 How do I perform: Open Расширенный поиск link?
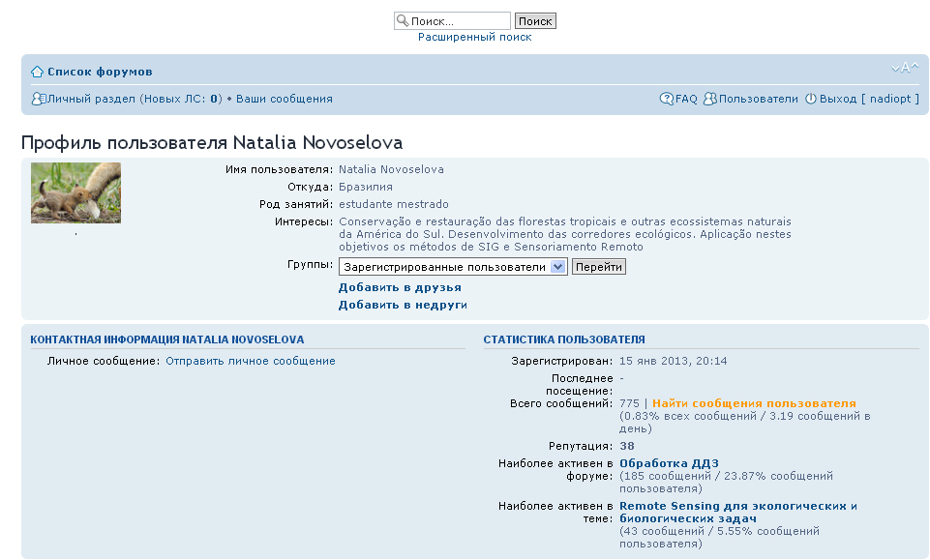pos(474,37)
